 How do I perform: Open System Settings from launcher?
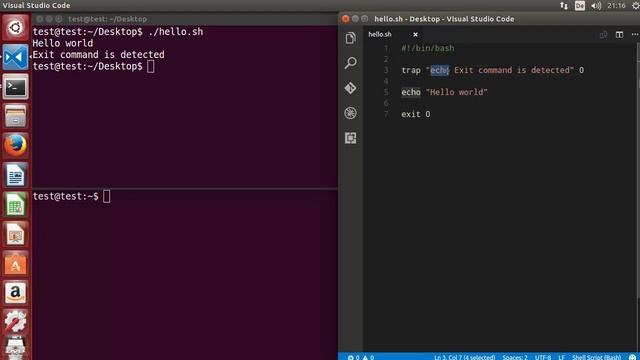pyautogui.click(x=16, y=322)
